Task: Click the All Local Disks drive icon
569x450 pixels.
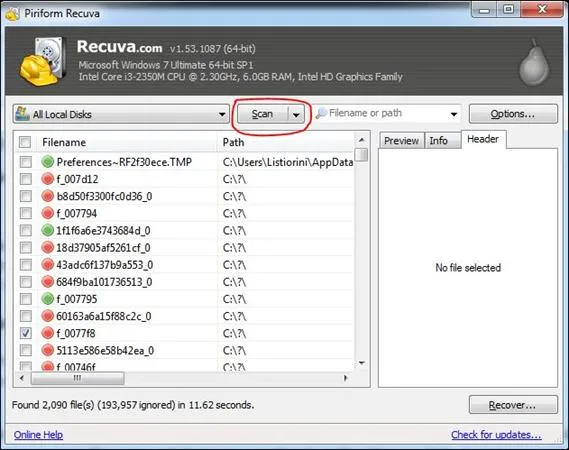Action: [x=22, y=114]
